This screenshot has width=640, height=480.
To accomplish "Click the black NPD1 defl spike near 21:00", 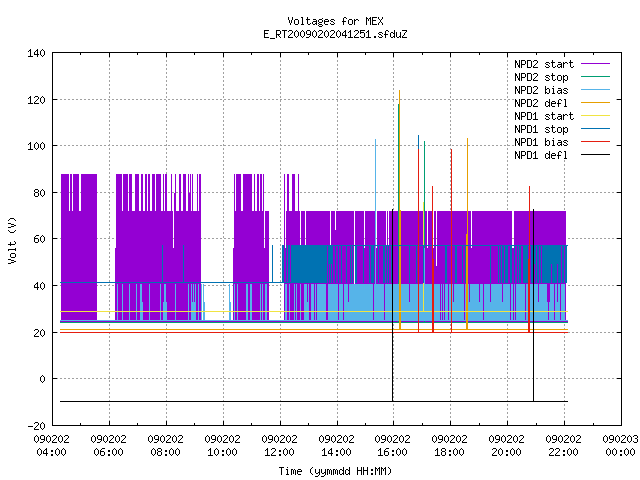I will pyautogui.click(x=533, y=305).
